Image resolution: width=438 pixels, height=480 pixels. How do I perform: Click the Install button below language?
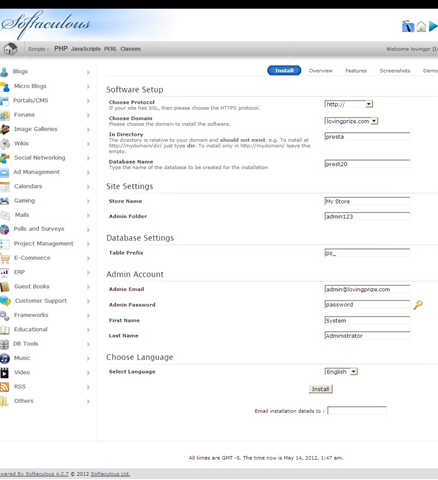coord(320,389)
